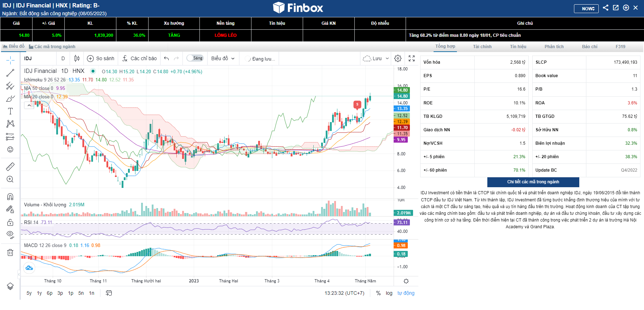The image size is (644, 310).
Task: Open the emoji icons tool
Action: [10, 149]
